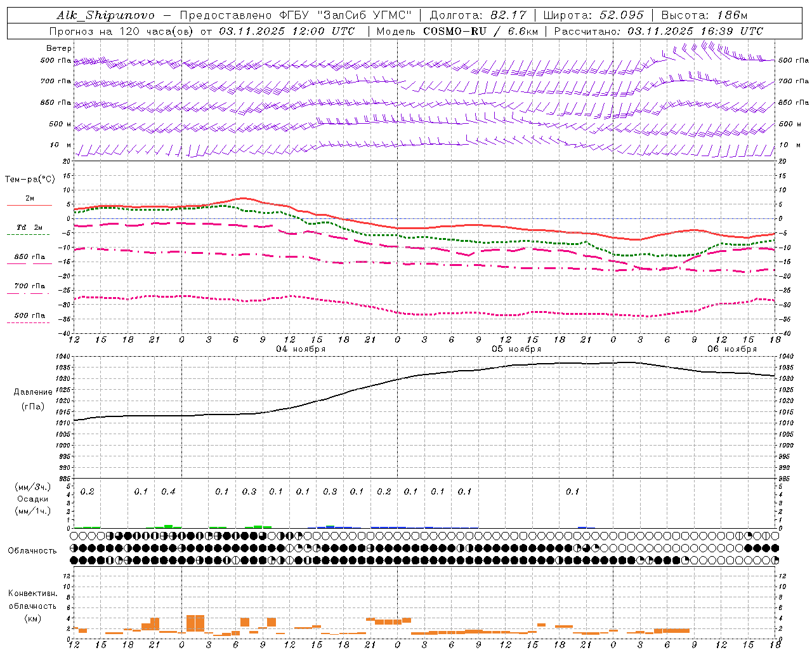Click the 'Осадки' precipitation label
The image size is (812, 650).
click(x=34, y=499)
